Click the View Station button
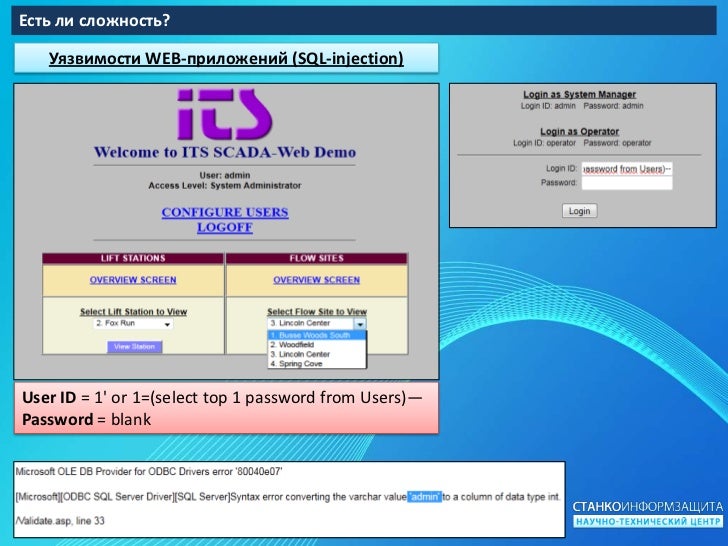 tap(135, 347)
